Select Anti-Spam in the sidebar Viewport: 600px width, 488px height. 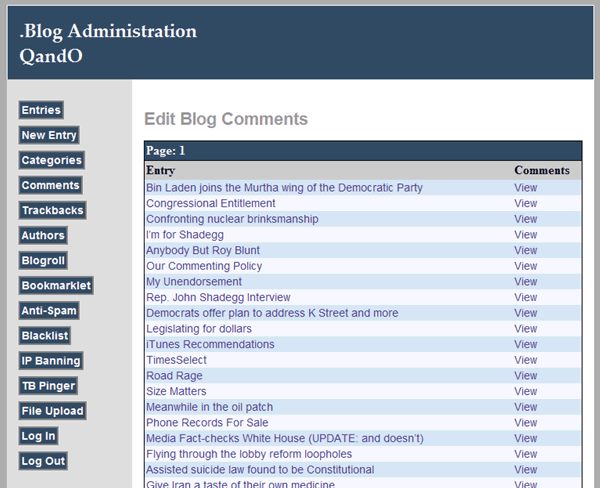pos(49,310)
